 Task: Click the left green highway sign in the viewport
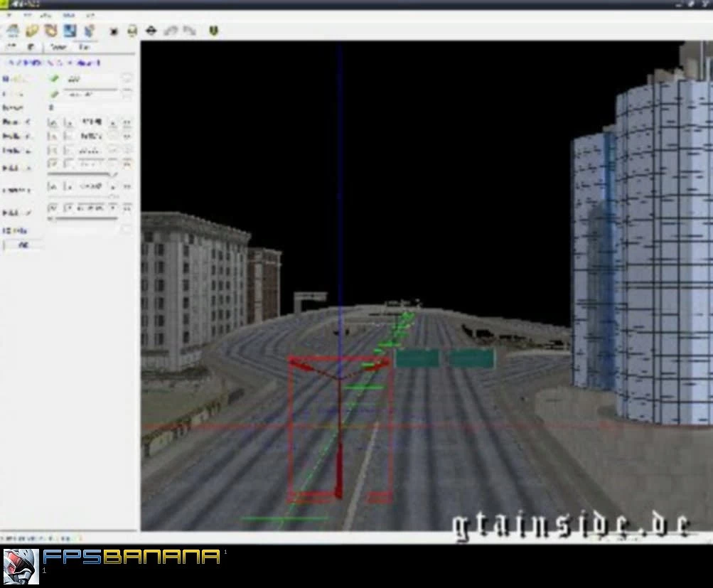[417, 358]
